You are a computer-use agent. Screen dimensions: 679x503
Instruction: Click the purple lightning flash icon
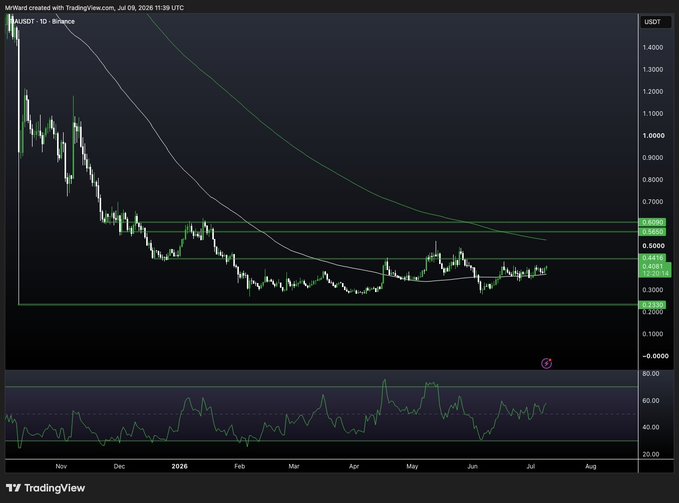(546, 363)
